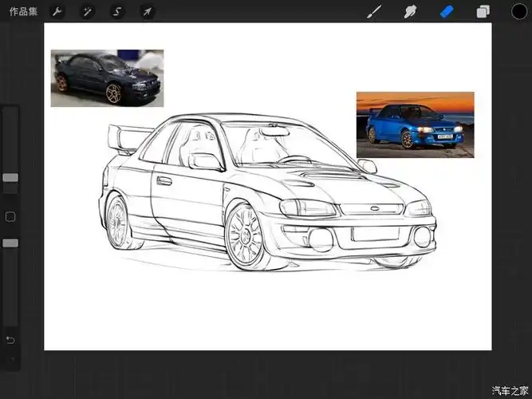
Task: Activate the Selection tool
Action: (x=117, y=11)
